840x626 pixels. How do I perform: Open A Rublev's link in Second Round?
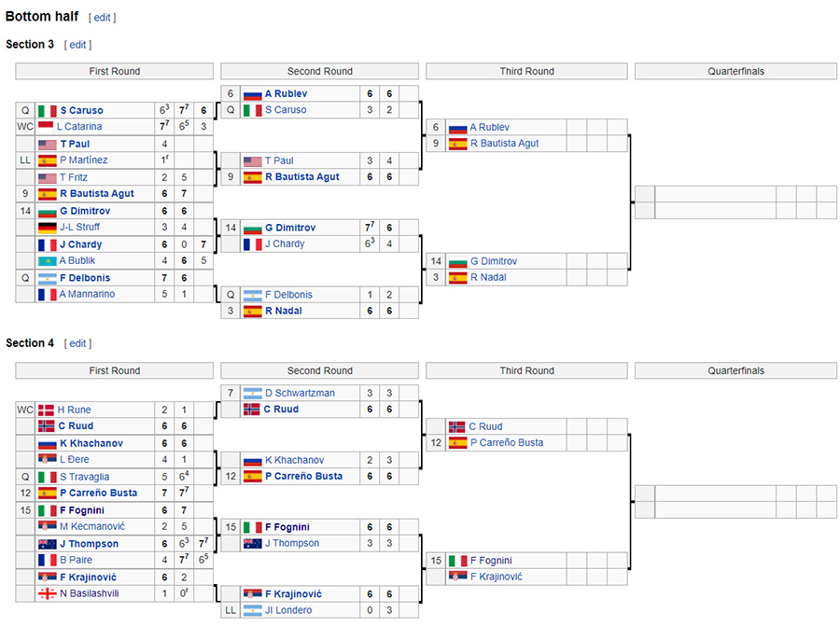[x=287, y=93]
